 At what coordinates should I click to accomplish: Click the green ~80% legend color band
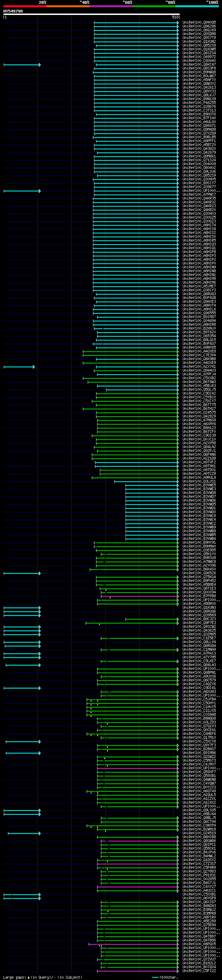pos(154,6)
